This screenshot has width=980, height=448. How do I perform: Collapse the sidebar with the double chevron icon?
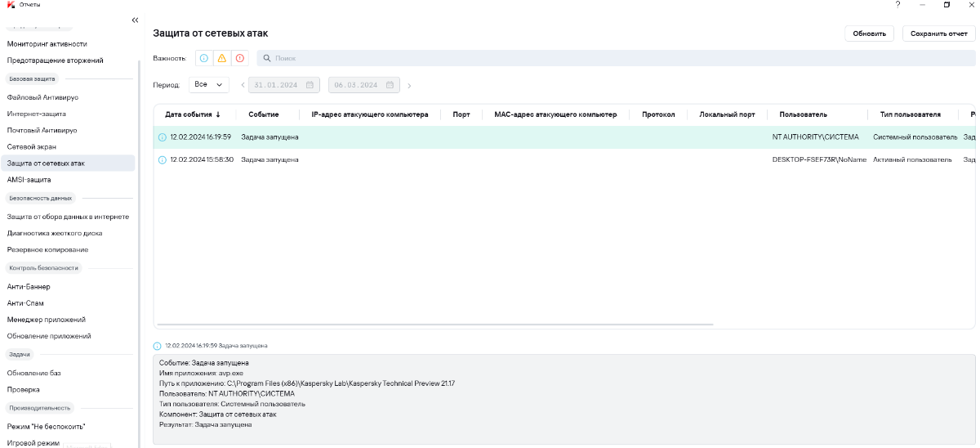click(x=135, y=20)
